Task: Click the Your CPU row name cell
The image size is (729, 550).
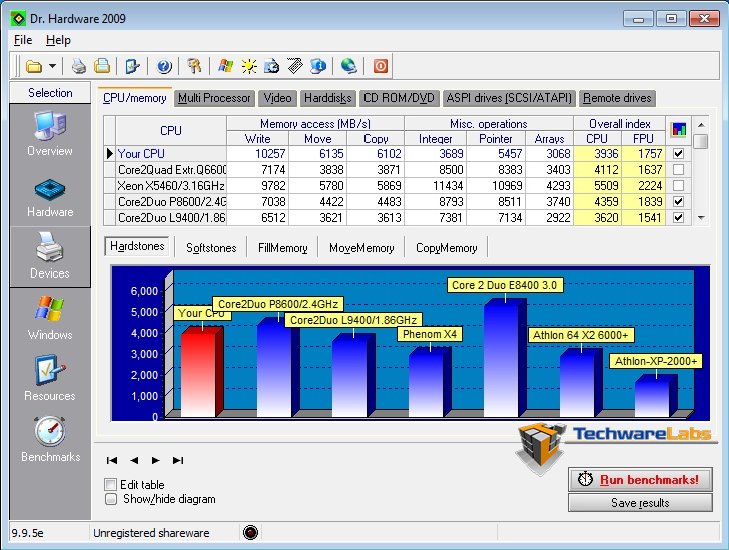Action: click(171, 153)
